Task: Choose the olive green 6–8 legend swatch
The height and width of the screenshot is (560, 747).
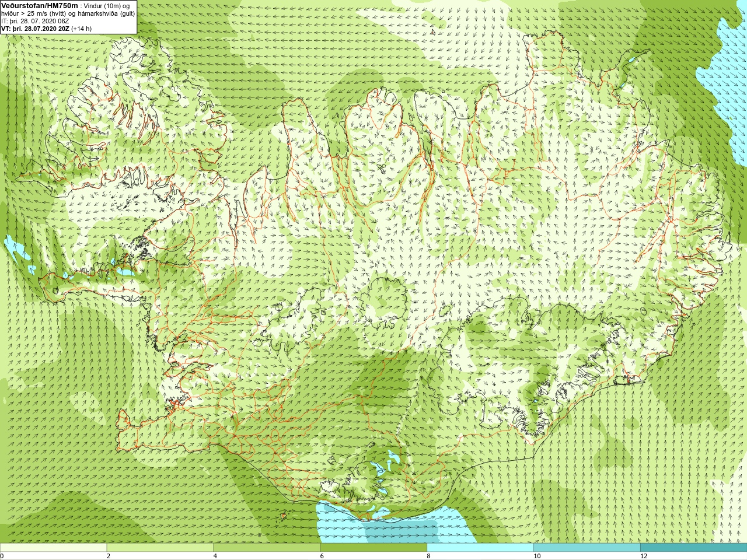Action: 373,548
